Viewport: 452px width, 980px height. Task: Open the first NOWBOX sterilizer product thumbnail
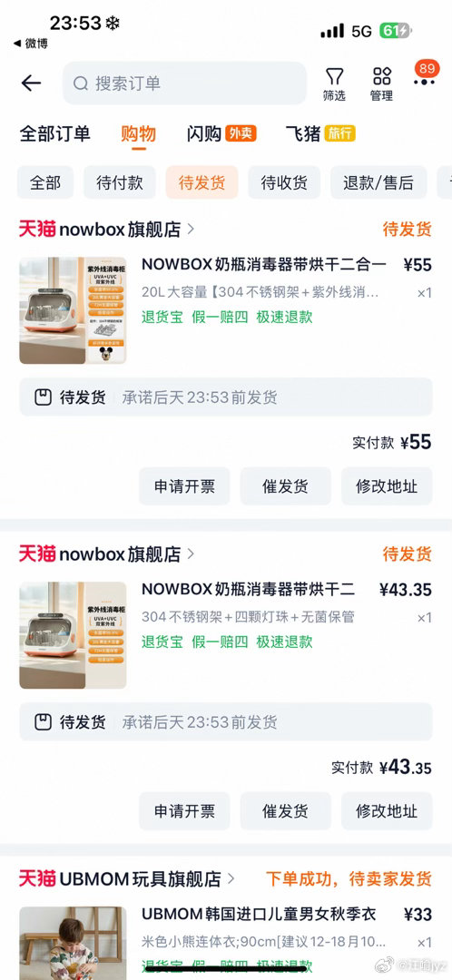coord(73,310)
